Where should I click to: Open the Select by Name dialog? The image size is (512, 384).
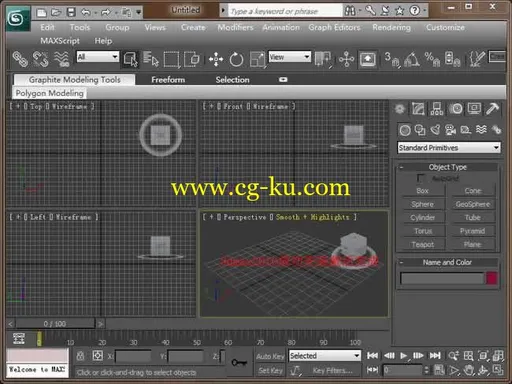(151, 59)
